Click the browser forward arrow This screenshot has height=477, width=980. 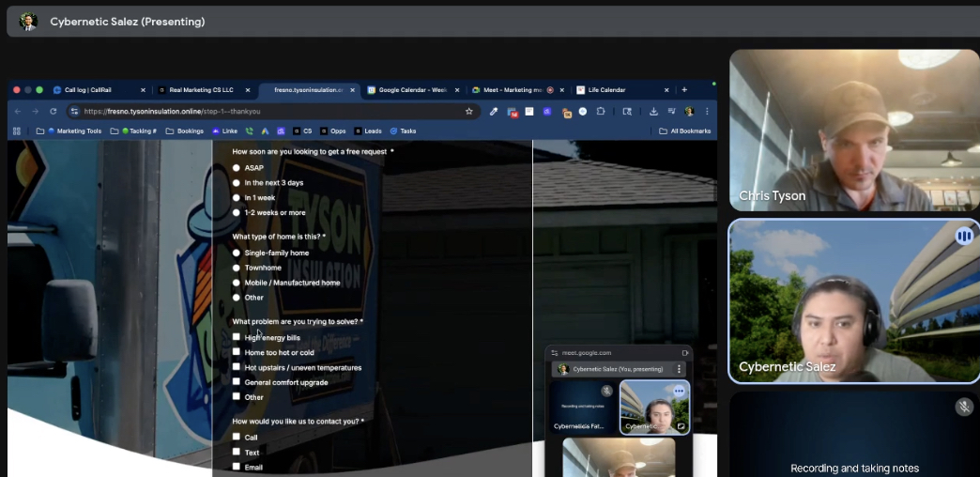pos(35,112)
